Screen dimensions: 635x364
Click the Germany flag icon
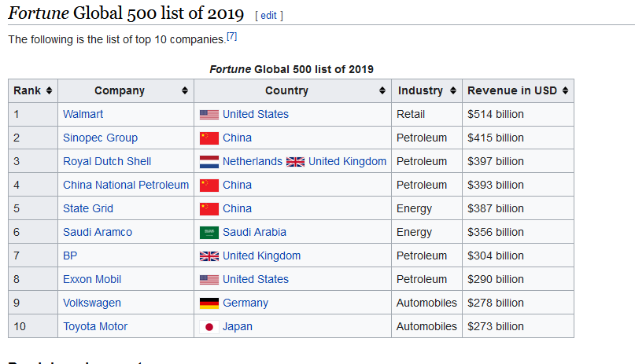click(x=209, y=303)
